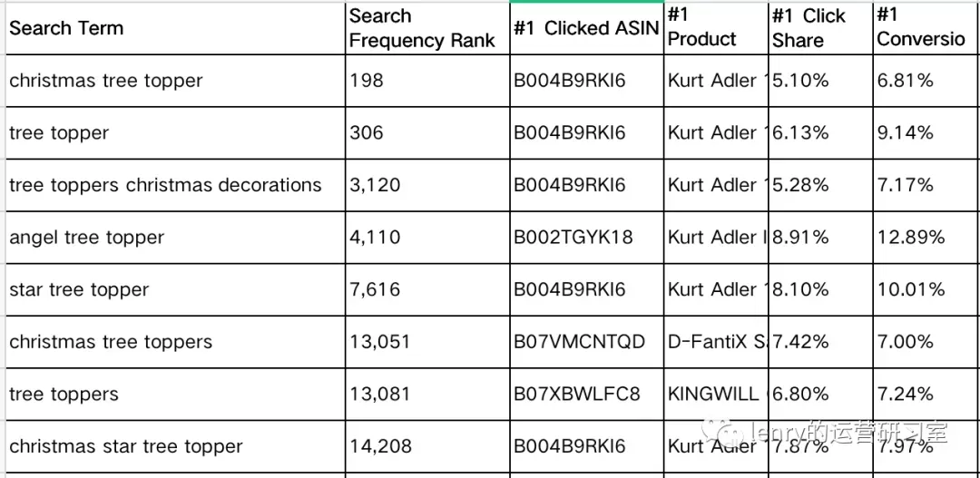Image resolution: width=980 pixels, height=478 pixels.
Task: Click the ASIN cell B002TGYK18
Action: (587, 238)
